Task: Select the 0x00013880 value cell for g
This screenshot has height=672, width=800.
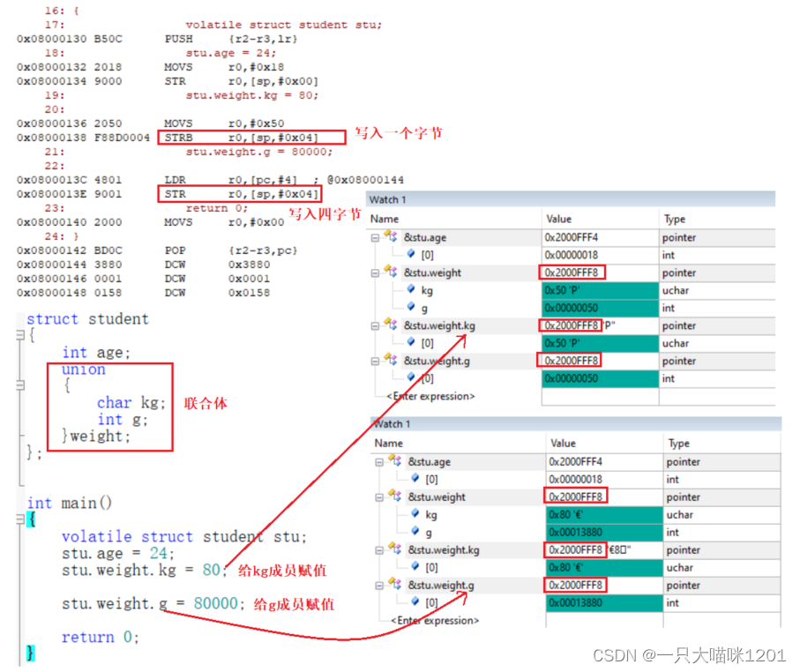Action: 604,532
